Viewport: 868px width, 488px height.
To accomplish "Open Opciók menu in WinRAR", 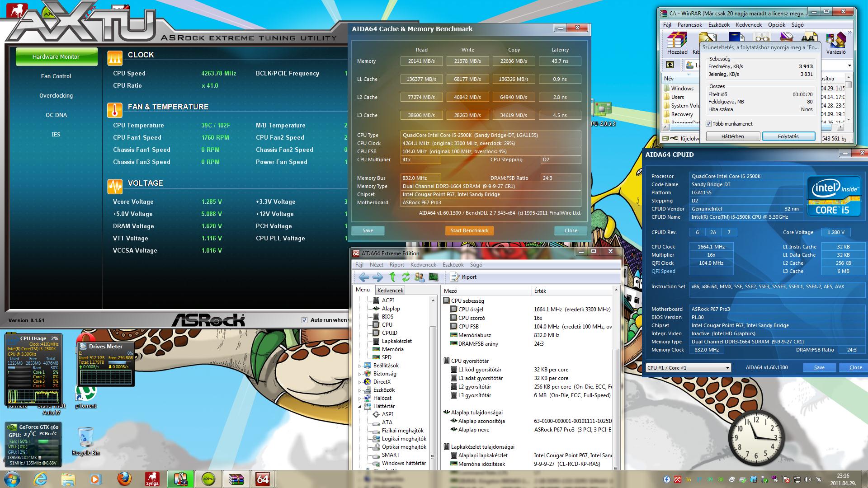I will [777, 25].
